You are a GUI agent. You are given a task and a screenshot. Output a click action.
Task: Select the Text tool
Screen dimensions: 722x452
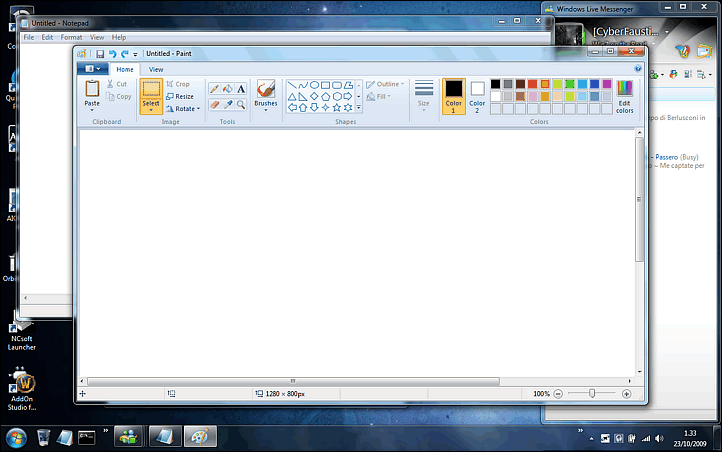click(241, 89)
